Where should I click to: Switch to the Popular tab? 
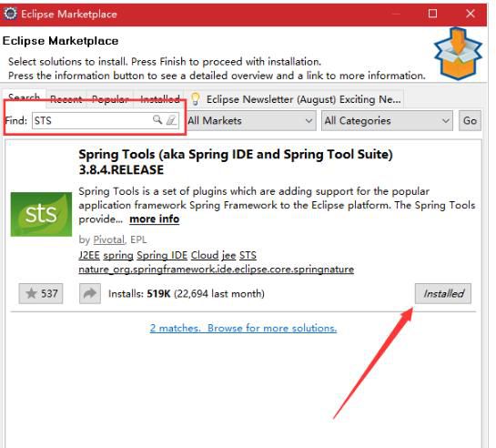coord(110,99)
